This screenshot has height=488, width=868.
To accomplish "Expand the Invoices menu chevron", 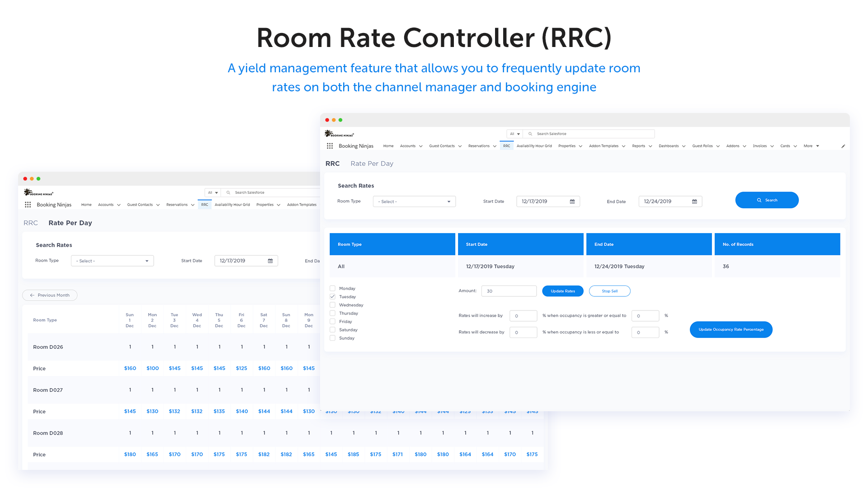I will (772, 146).
